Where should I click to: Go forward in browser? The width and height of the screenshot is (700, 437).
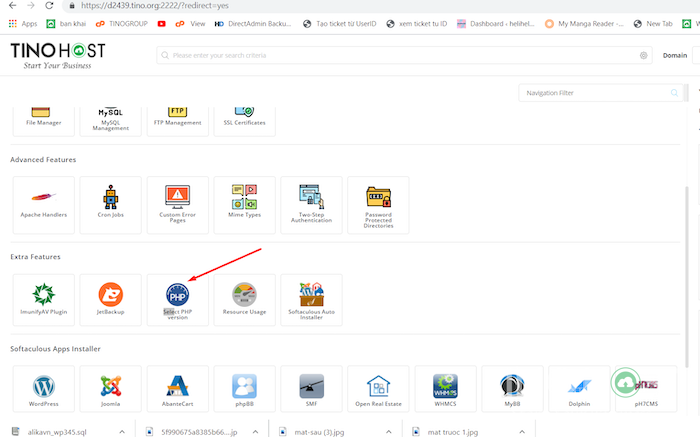click(x=31, y=5)
